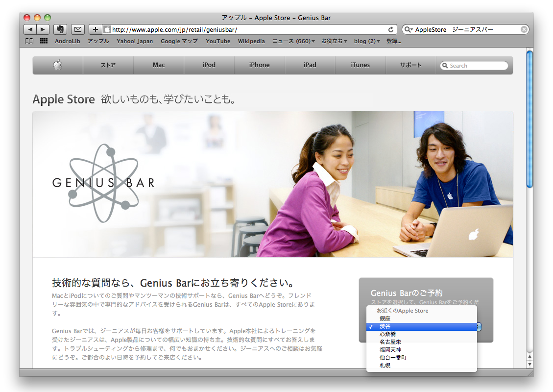Click the Apple logo in site navigation

(58, 65)
